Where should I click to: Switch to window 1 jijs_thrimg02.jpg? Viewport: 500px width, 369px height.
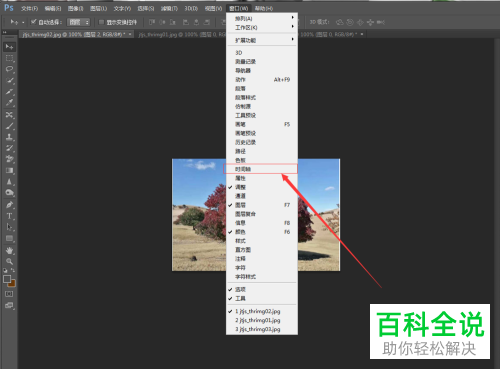pos(262,311)
